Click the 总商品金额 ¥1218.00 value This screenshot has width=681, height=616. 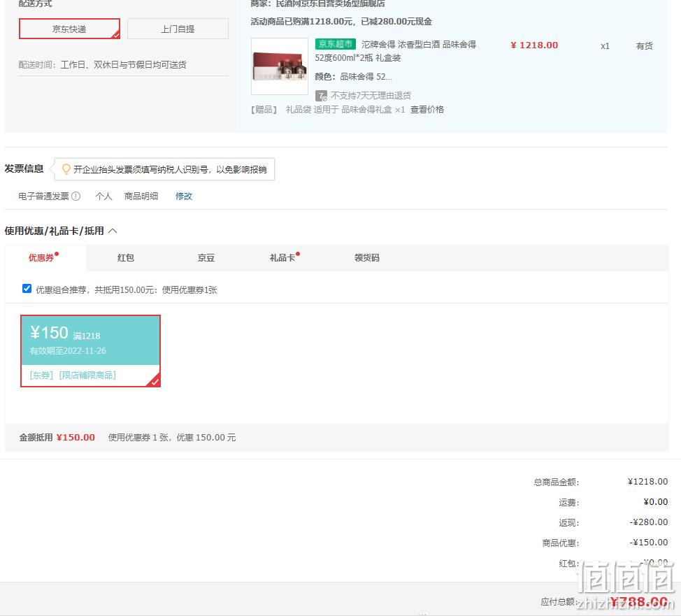tap(647, 481)
